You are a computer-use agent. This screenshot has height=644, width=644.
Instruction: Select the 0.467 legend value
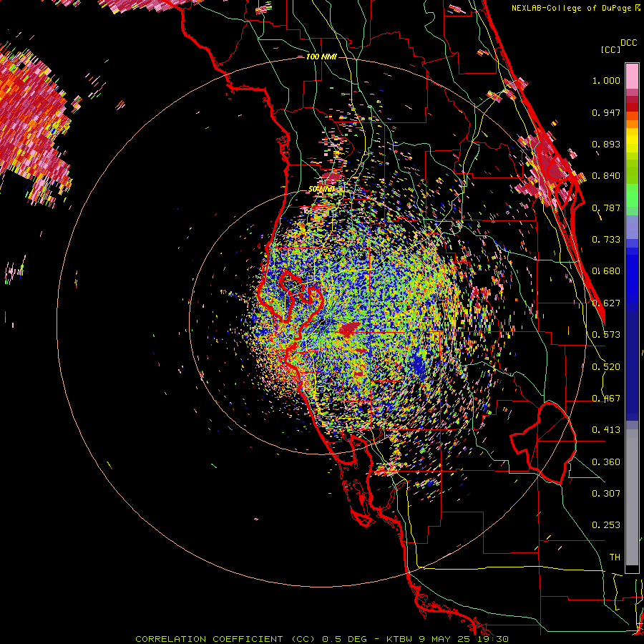point(606,399)
